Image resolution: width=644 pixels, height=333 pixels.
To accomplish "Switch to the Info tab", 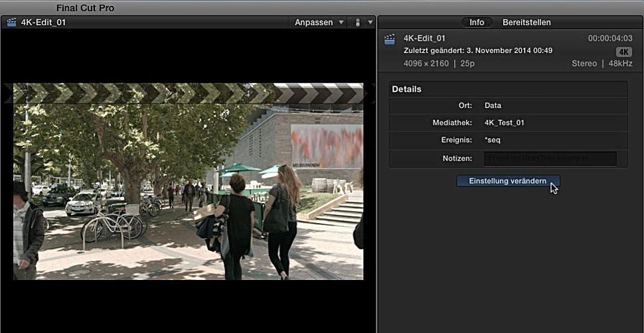I will click(477, 23).
